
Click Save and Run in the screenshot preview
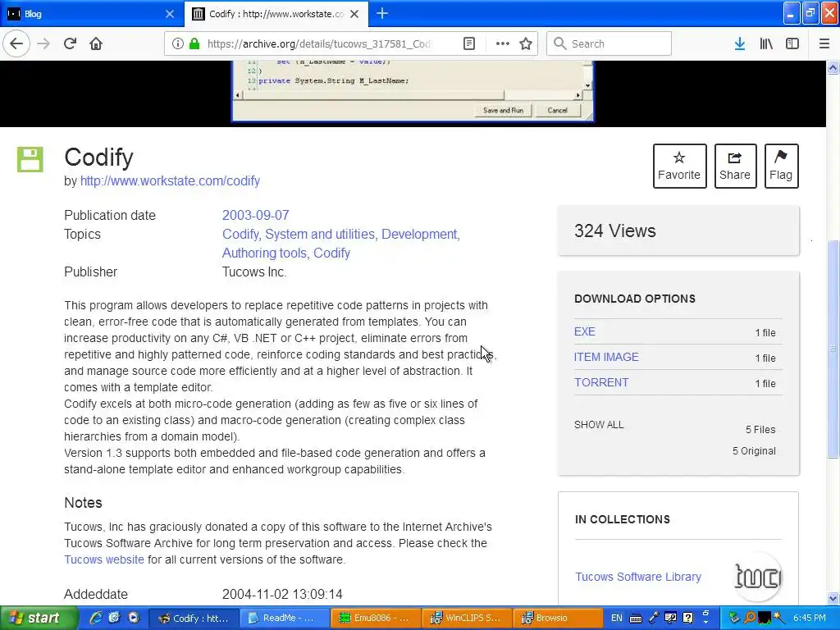[503, 111]
